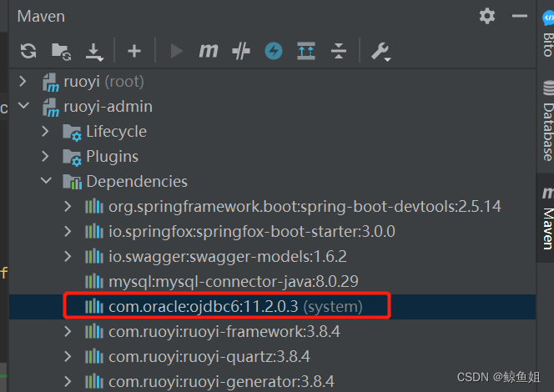Open the Bito side tab
The height and width of the screenshot is (392, 554).
click(x=547, y=33)
